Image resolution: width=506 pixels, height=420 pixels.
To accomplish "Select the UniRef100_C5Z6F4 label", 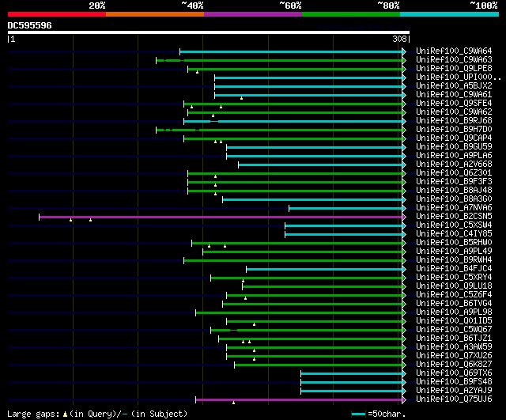I will tap(454, 295).
